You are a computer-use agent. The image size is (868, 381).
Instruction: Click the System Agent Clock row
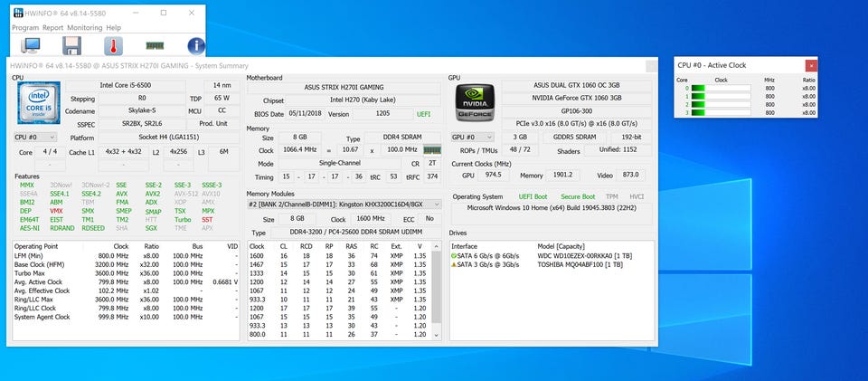pos(127,317)
